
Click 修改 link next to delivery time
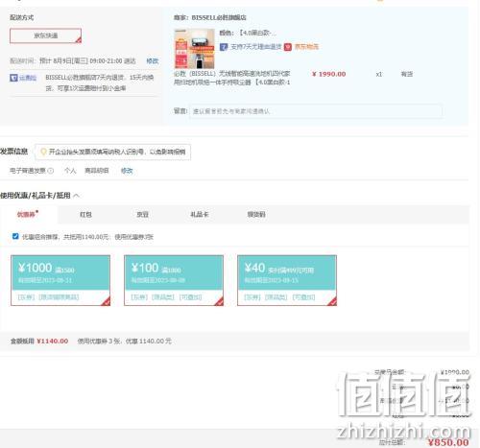click(153, 60)
